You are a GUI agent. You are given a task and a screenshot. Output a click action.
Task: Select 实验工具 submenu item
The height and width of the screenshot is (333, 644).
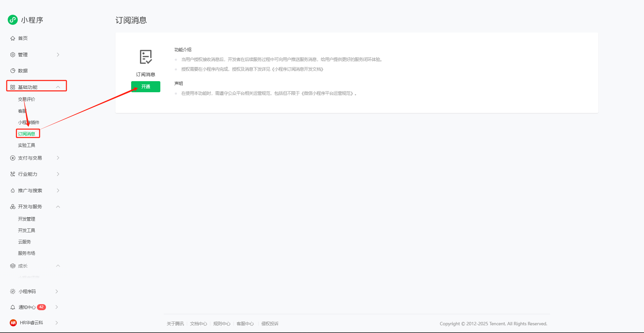[x=26, y=145]
